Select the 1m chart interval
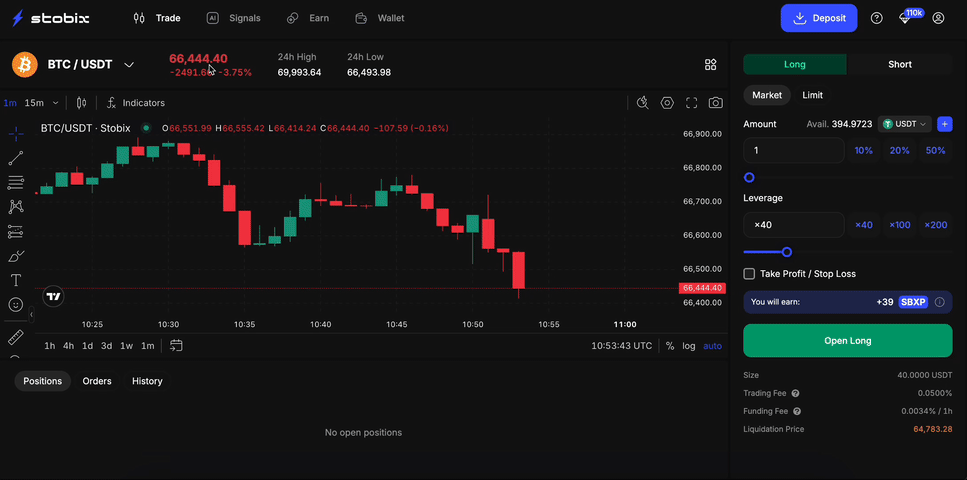Viewport: 967px width, 480px height. tap(10, 103)
